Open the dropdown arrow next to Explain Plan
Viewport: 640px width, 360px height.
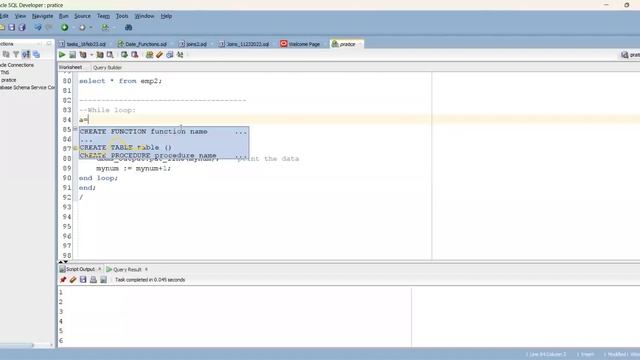(91, 55)
